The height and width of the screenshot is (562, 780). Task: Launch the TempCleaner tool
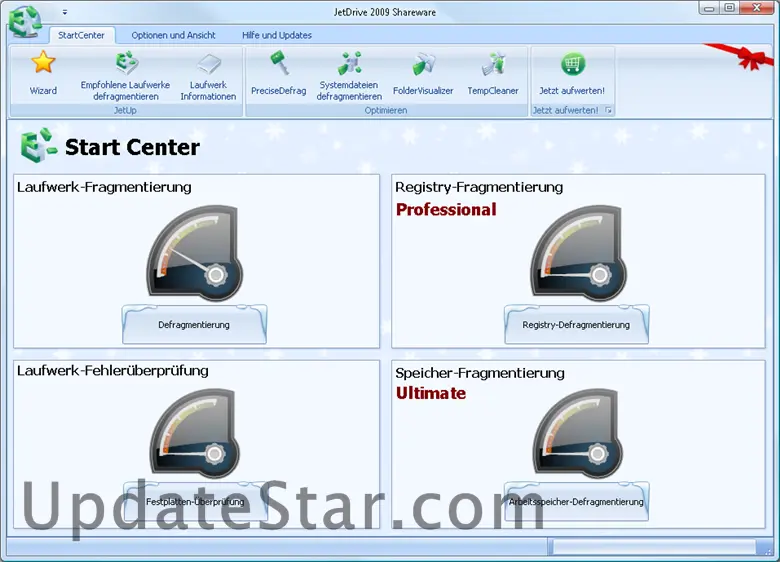tap(493, 64)
